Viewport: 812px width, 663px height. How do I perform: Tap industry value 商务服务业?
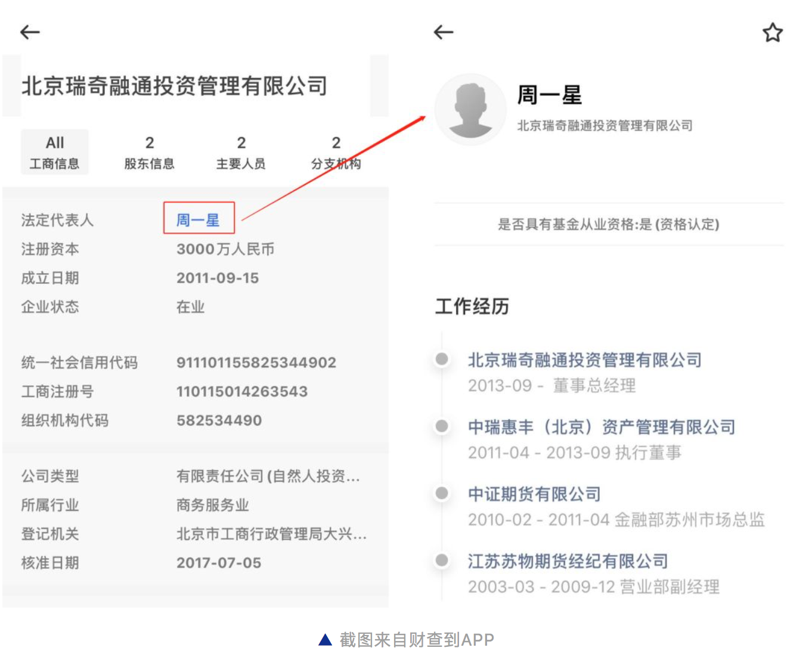[212, 505]
